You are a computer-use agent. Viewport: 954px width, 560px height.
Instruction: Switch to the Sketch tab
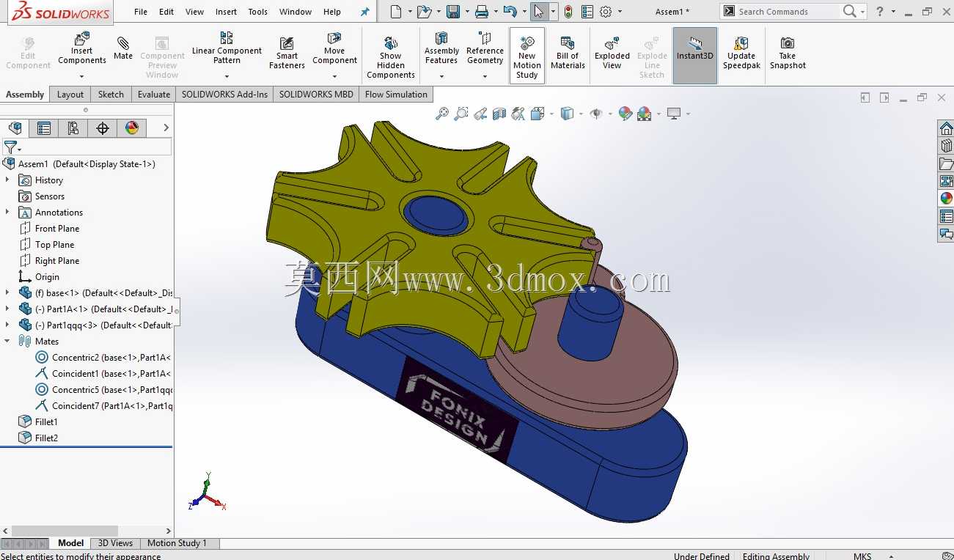pos(111,94)
